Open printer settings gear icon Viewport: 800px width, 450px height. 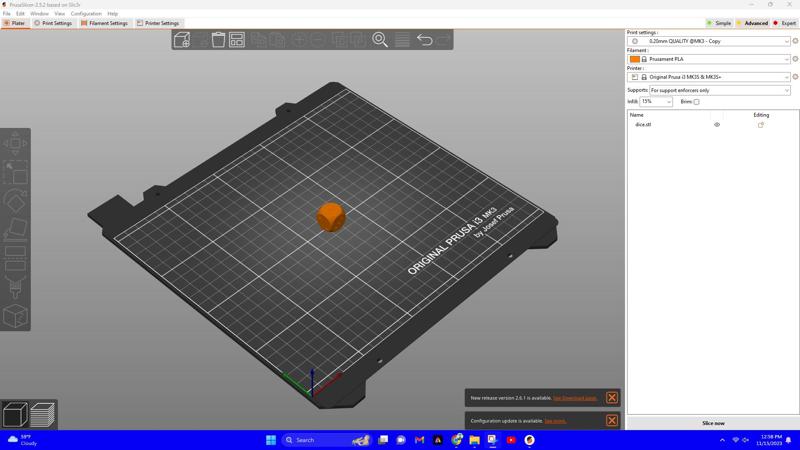795,77
